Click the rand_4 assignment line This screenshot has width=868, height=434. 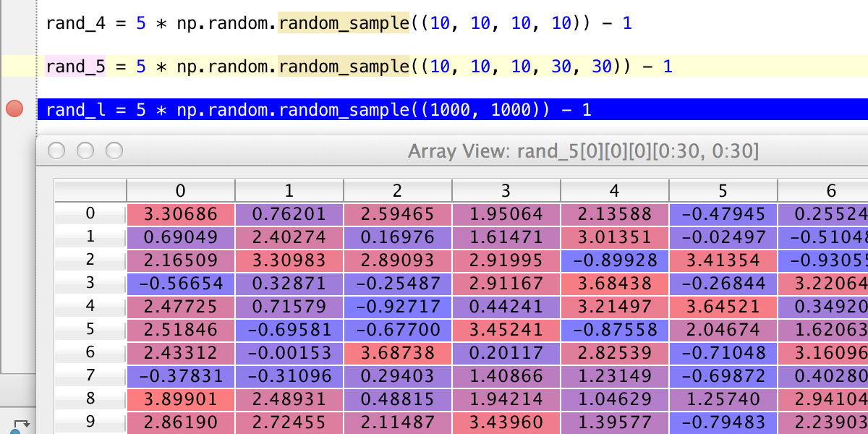(339, 23)
